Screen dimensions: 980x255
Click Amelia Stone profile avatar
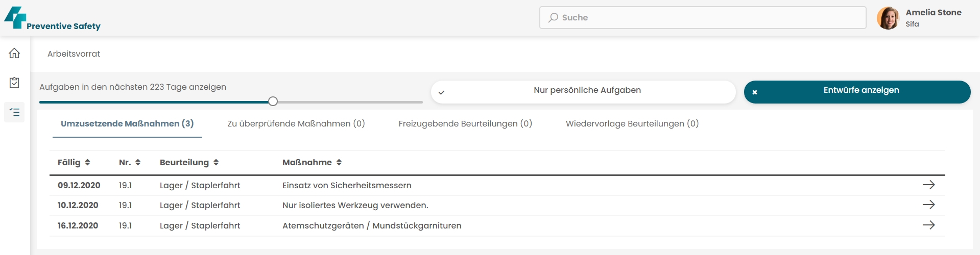pos(888,18)
